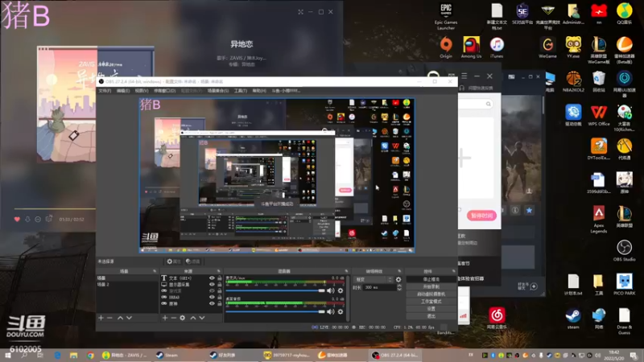Mute the microphone channel in the mixer
Image resolution: width=644 pixels, height=362 pixels.
pyautogui.click(x=331, y=290)
